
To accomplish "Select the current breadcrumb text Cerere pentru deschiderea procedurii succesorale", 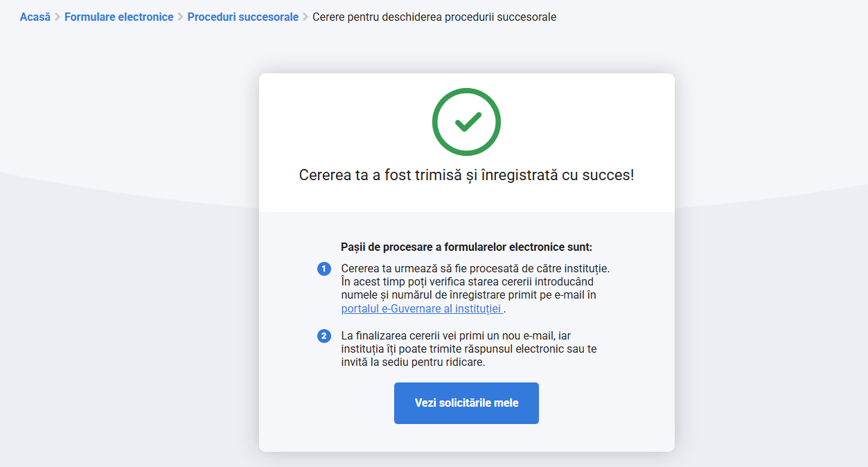I will [434, 17].
